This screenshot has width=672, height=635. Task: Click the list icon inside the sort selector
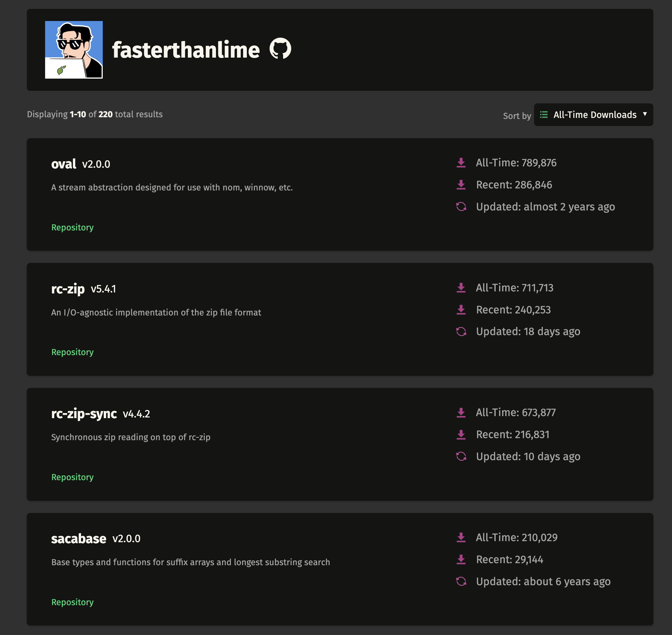(543, 115)
